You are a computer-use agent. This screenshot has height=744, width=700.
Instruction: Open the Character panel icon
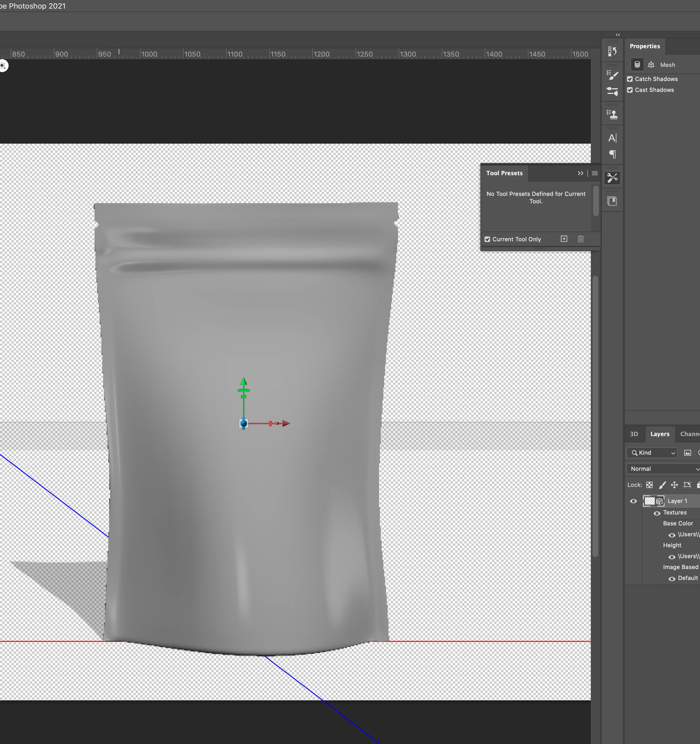pos(612,138)
